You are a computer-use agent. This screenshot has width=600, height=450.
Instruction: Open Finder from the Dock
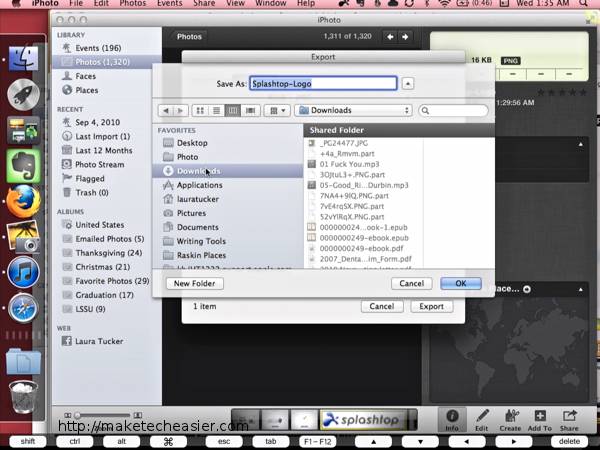23,59
